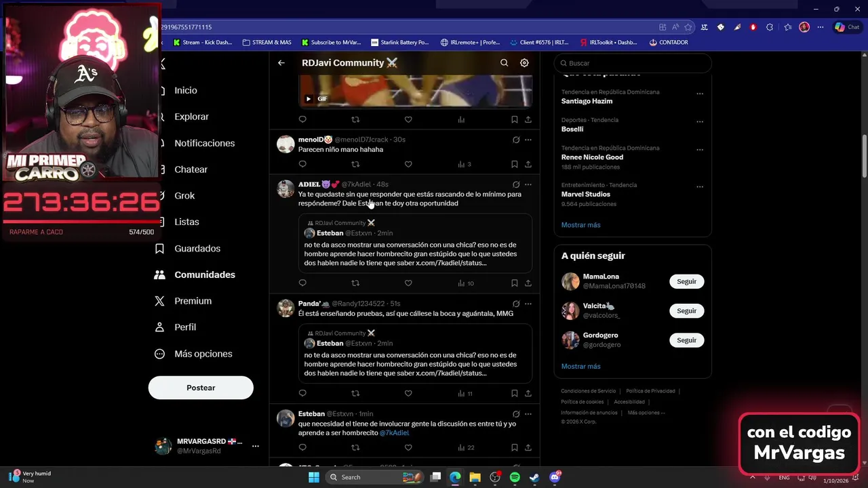Open options for the Santiago Hazim trend

700,94
